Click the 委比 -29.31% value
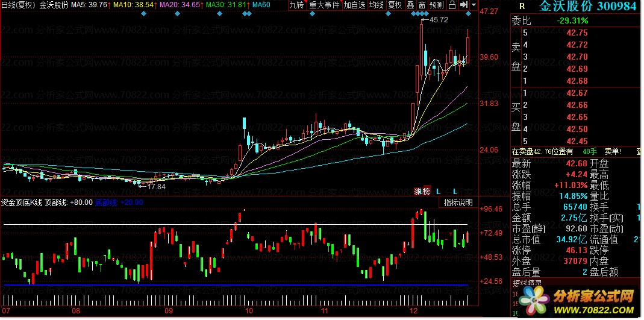 click(x=572, y=20)
